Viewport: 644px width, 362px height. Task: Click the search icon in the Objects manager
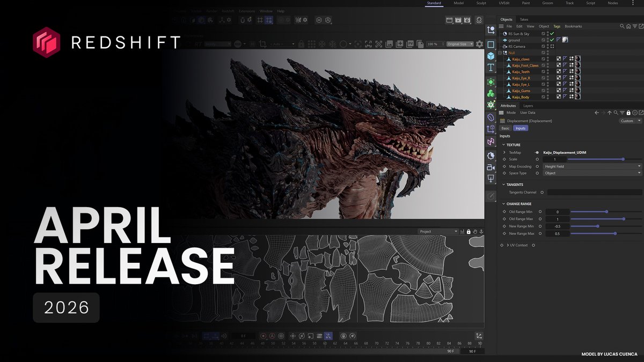coord(622,26)
